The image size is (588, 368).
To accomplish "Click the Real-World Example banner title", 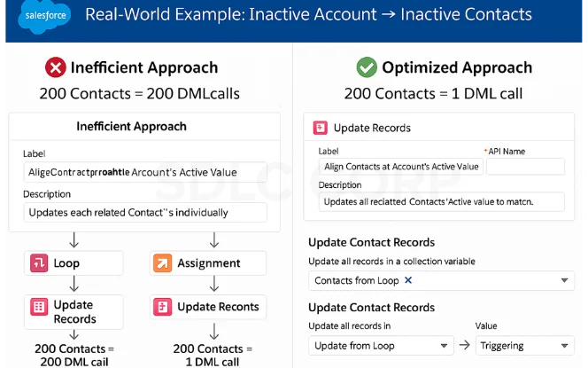I will click(x=308, y=15).
